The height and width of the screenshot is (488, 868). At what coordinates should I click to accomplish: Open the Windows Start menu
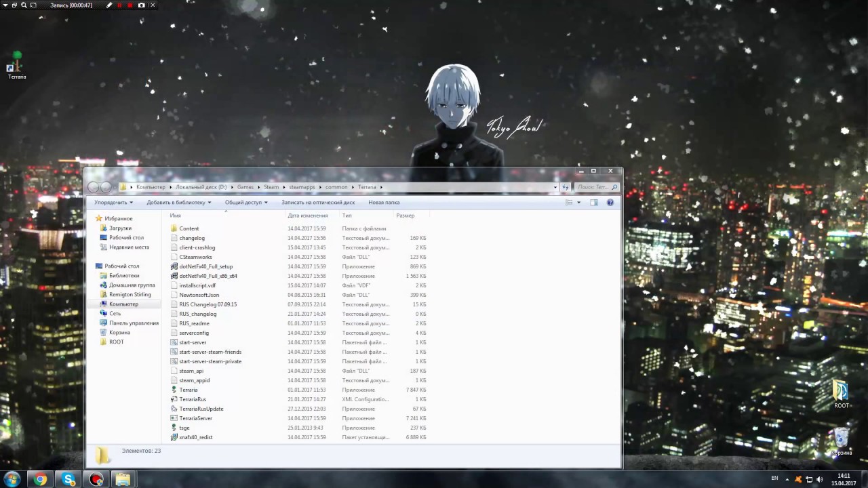pos(12,479)
